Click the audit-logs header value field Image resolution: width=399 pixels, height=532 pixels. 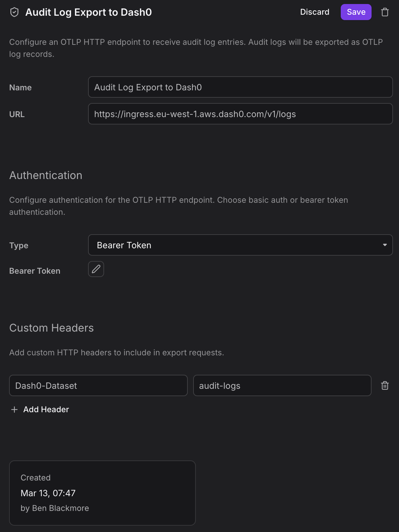[x=282, y=385]
